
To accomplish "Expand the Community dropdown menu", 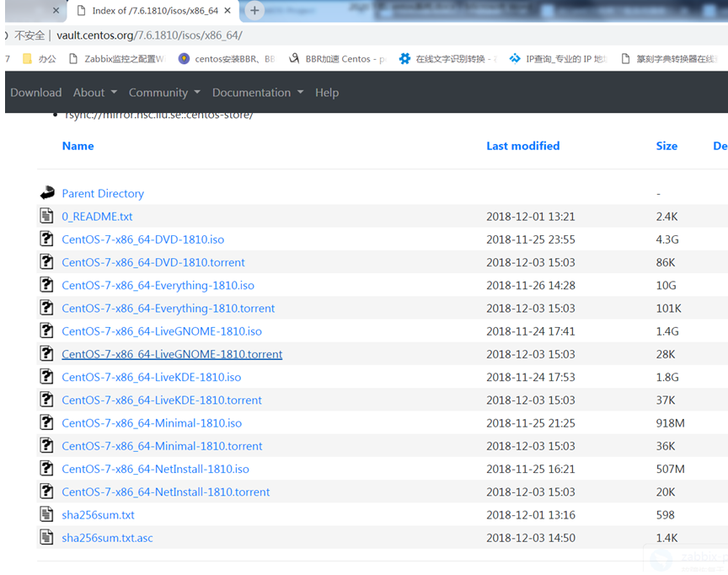I will click(x=164, y=93).
